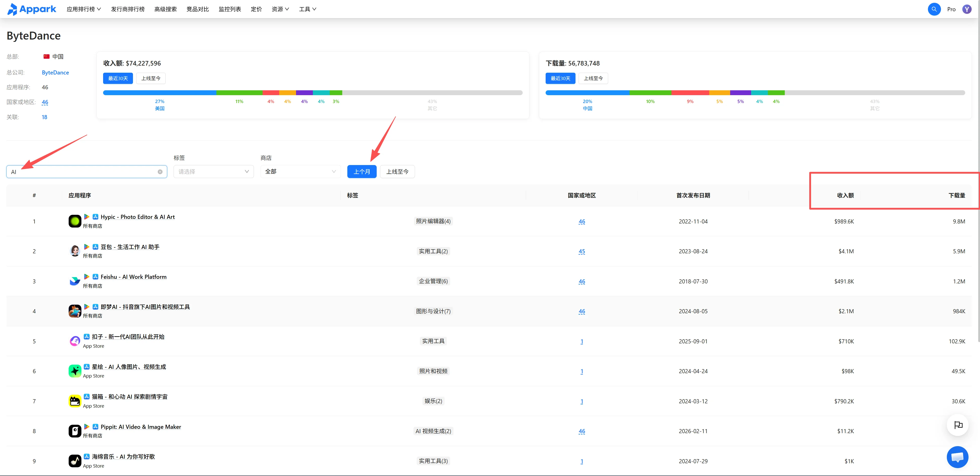Image resolution: width=980 pixels, height=476 pixels.
Task: Open 竞品对比 menu item
Action: [198, 9]
